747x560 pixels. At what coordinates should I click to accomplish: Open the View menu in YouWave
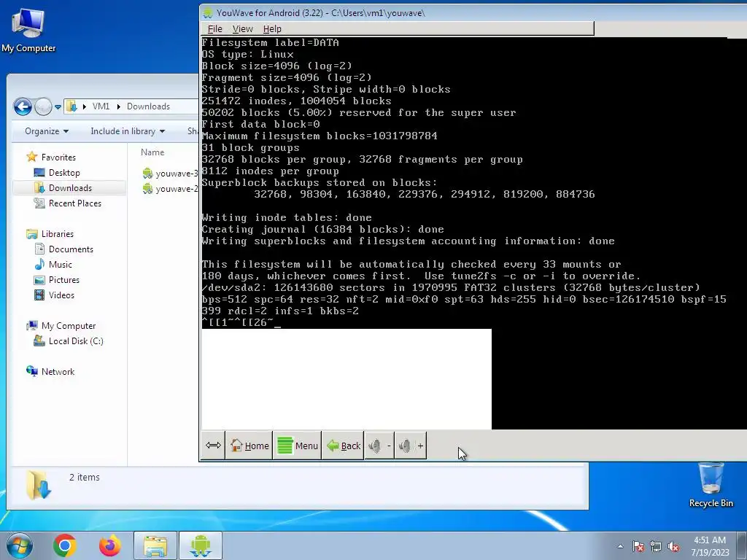click(242, 29)
